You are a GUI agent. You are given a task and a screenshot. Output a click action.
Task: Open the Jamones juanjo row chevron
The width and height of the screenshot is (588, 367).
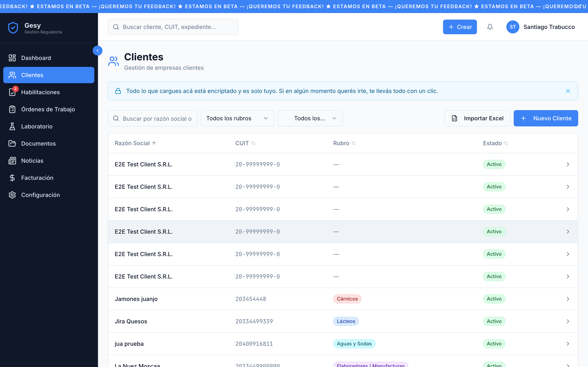(x=568, y=299)
